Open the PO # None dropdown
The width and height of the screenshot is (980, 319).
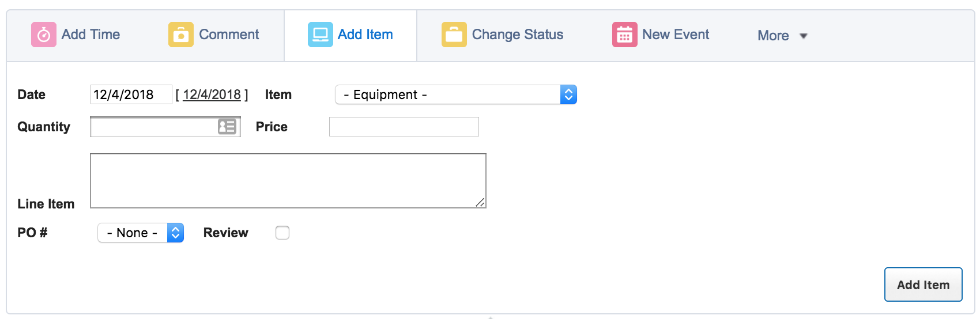click(141, 233)
